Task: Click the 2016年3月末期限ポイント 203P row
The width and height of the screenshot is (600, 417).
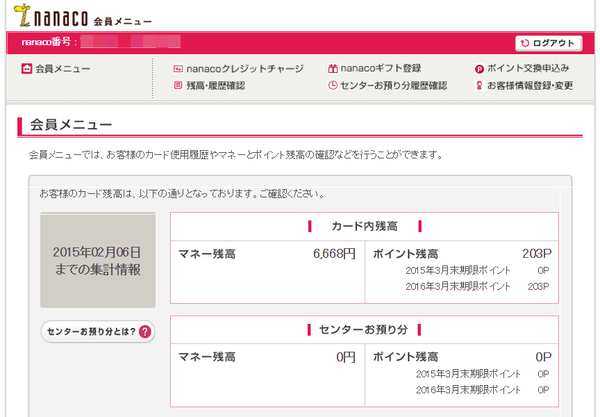Action: 477,286
